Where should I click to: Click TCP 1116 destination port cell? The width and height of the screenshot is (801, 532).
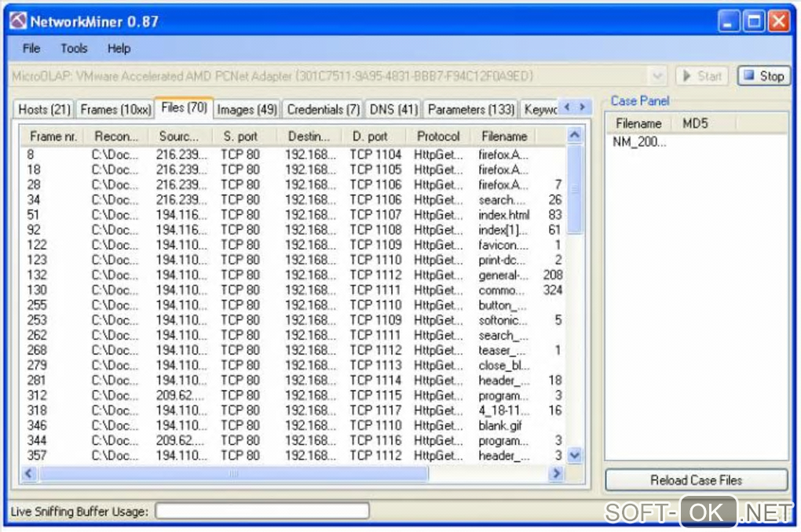[x=375, y=441]
